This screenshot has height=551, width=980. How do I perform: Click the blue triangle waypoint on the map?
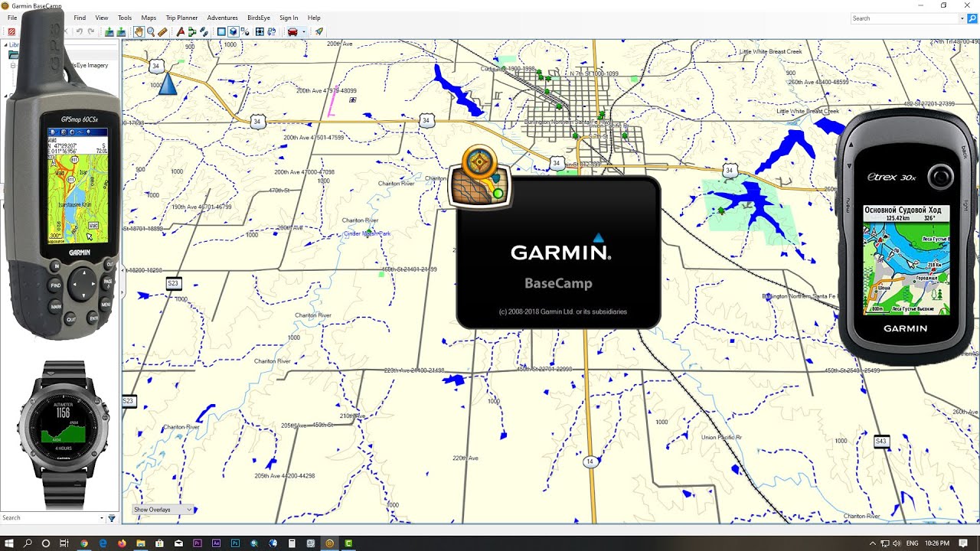[168, 84]
